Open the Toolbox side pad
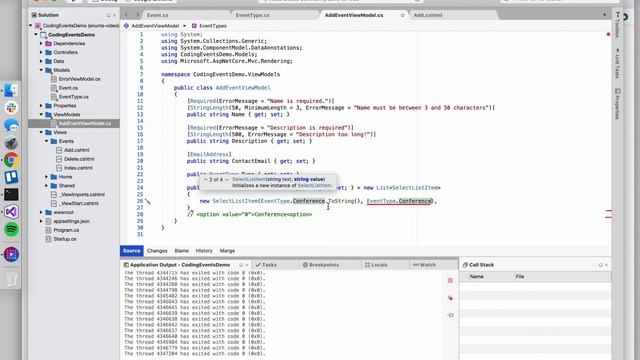 tap(618, 24)
